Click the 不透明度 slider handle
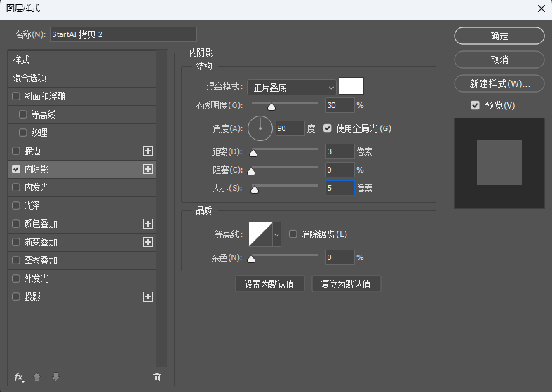Viewport: 552px width, 392px height. [271, 107]
